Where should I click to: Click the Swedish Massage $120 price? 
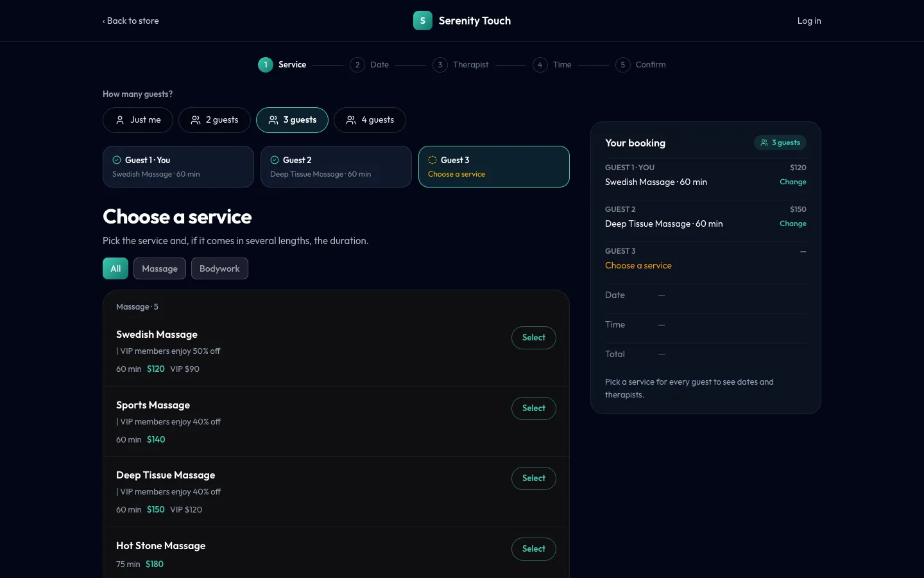click(156, 369)
